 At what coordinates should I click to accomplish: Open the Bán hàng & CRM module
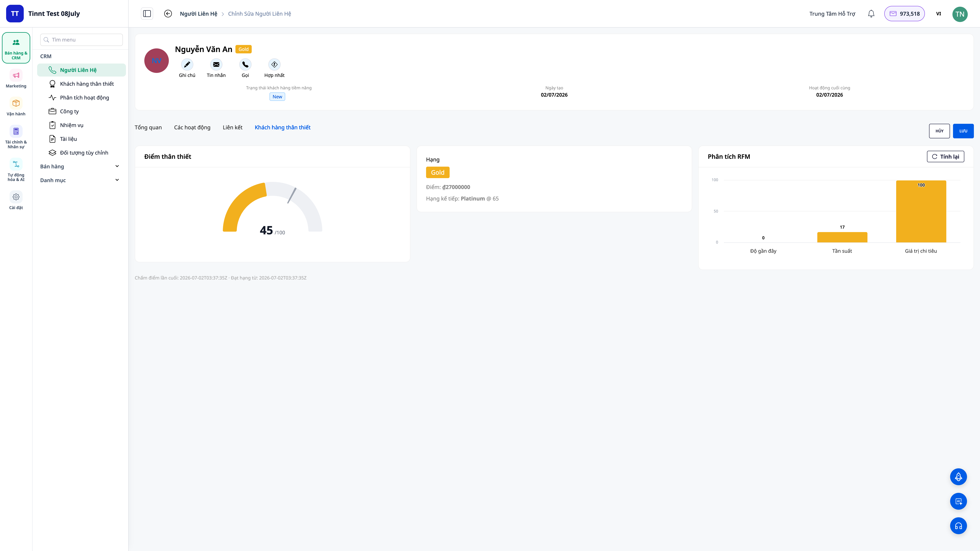click(x=16, y=48)
